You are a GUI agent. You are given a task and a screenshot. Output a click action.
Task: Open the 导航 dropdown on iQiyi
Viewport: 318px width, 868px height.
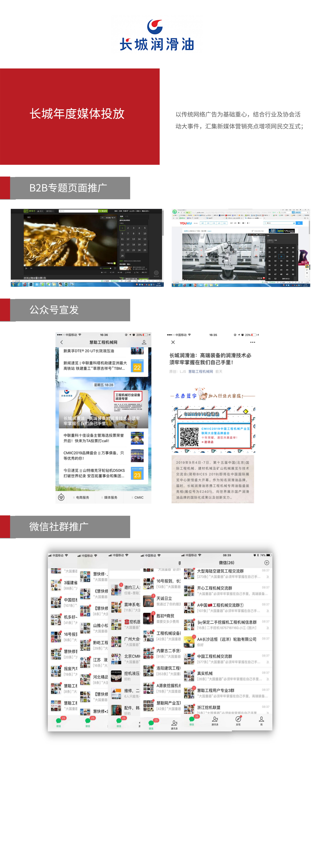click(50, 211)
